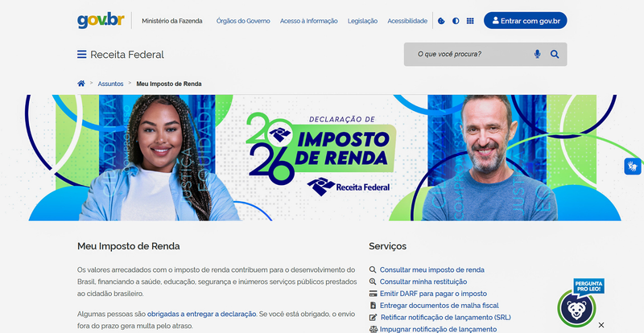Navigate to Assuntos breadcrumb

(110, 84)
